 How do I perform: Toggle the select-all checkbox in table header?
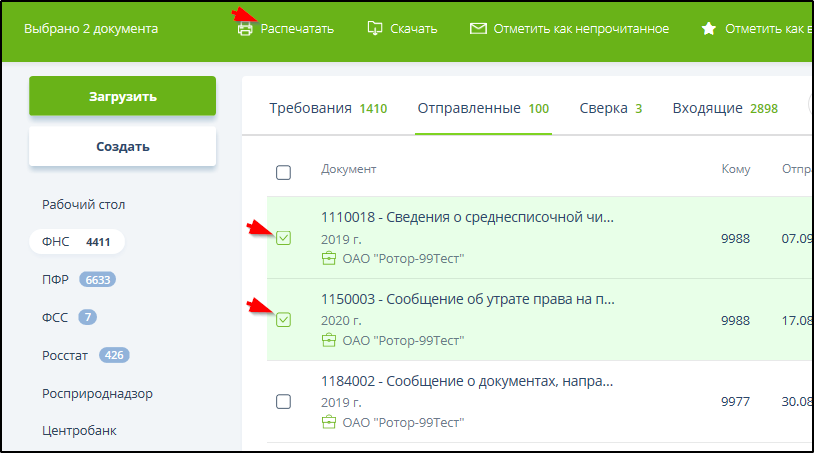[x=283, y=172]
